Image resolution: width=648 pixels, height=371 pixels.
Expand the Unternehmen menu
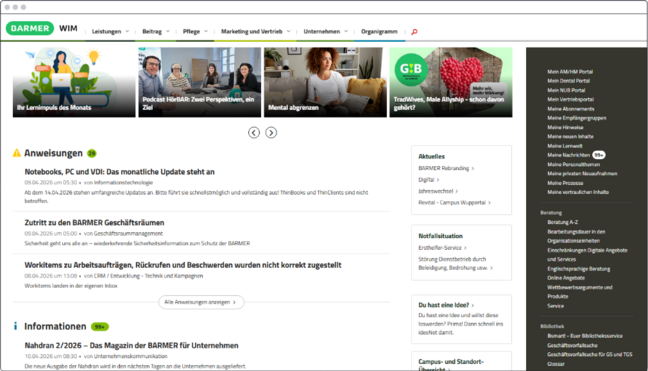326,31
